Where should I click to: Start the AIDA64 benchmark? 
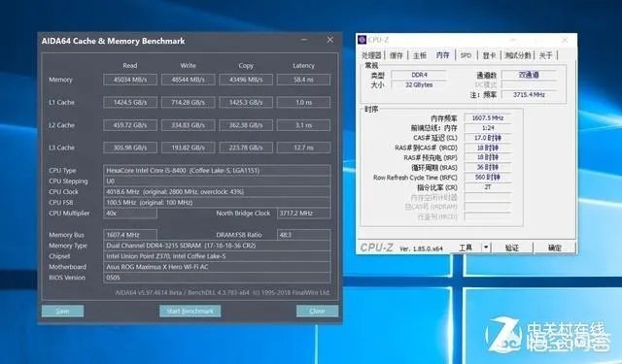click(x=190, y=311)
